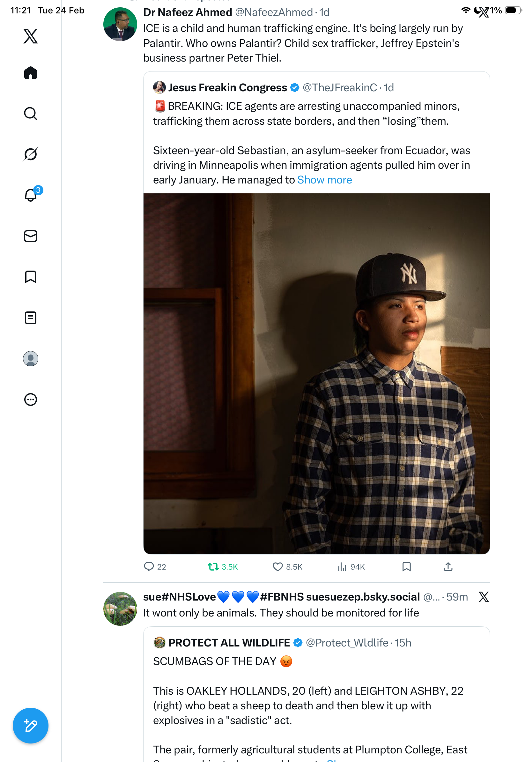Open Notifications bell with 3 badge
This screenshot has height=762, width=532.
[x=31, y=195]
